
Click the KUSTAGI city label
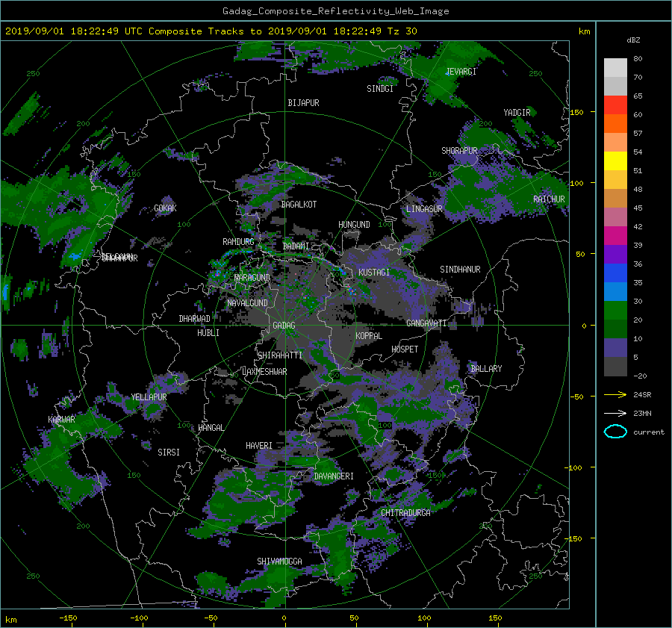pos(374,273)
